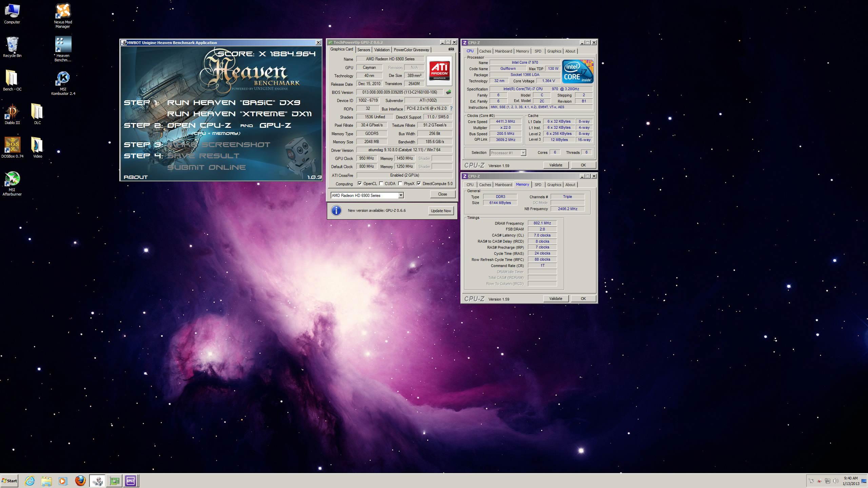Open About tab in top CPU-Z window
Screen dimensions: 868x488
(x=570, y=51)
